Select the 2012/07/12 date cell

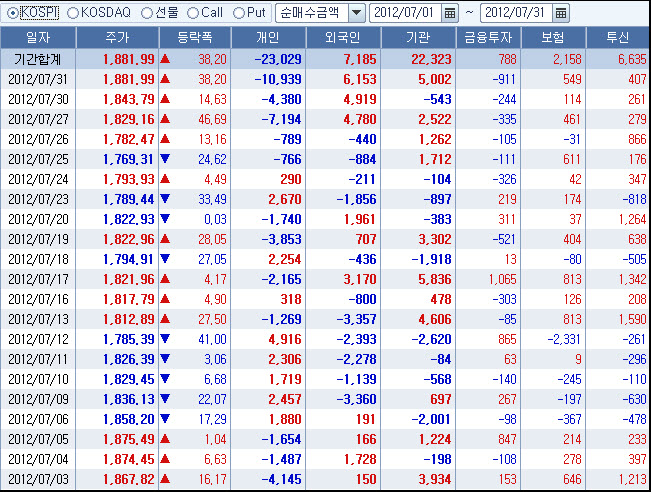coord(38,340)
